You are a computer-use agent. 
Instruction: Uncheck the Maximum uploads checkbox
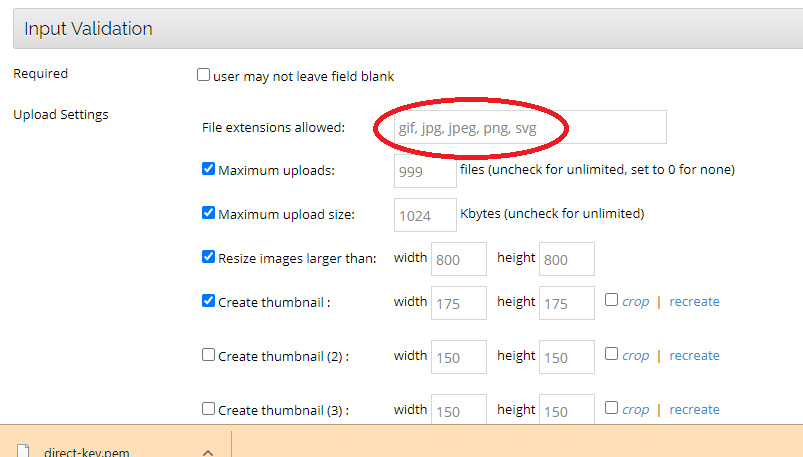(x=209, y=169)
